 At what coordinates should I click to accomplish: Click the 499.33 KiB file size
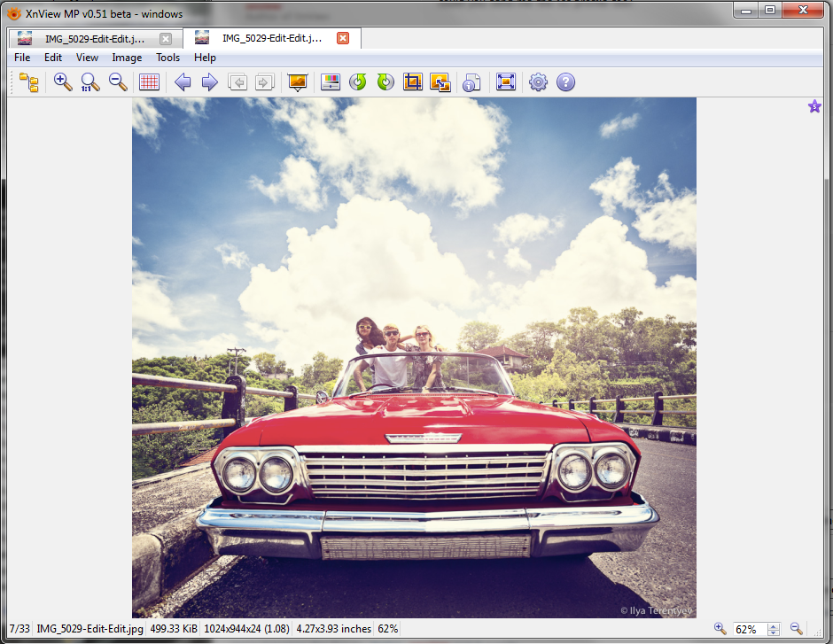[174, 629]
